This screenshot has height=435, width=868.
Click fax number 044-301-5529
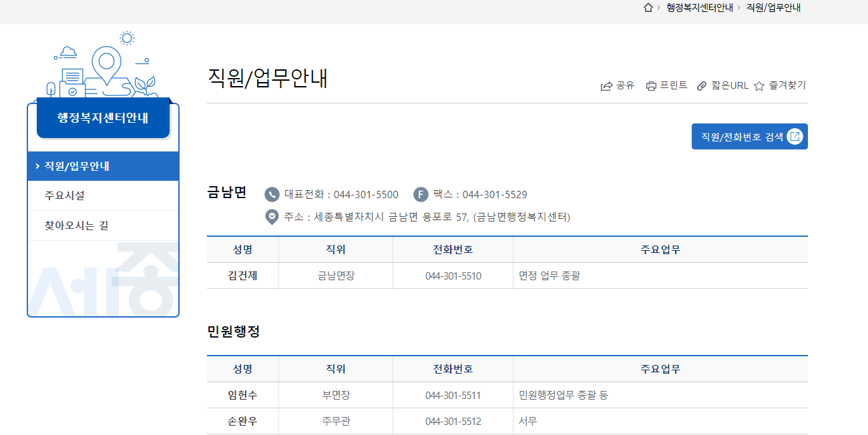click(x=495, y=195)
